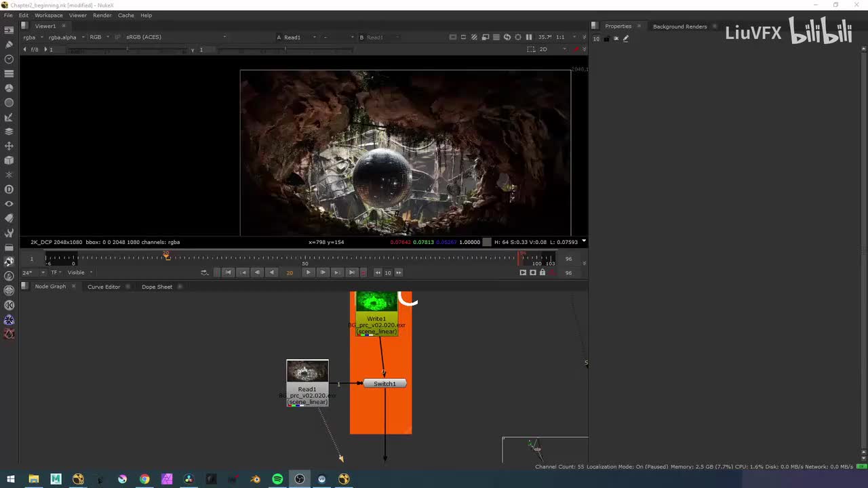Open the Render menu
Viewport: 868px width, 488px height.
click(x=102, y=15)
